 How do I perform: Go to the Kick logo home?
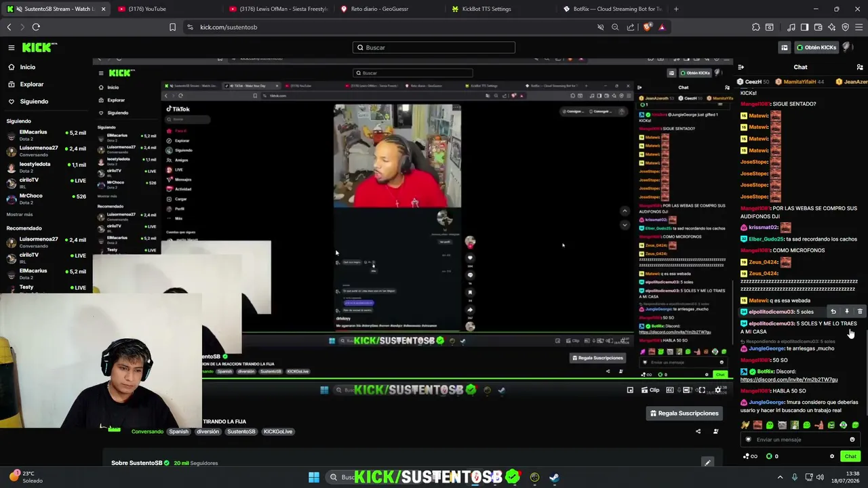click(39, 47)
